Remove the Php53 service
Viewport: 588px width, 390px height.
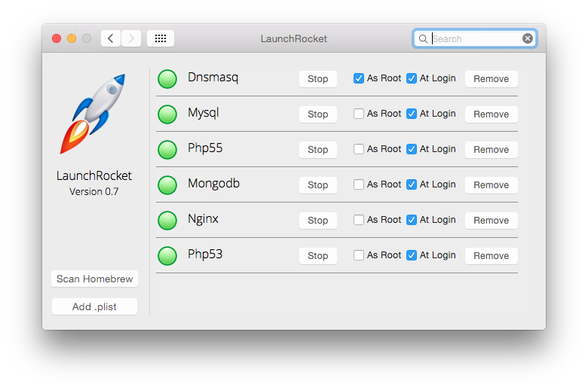click(x=491, y=255)
